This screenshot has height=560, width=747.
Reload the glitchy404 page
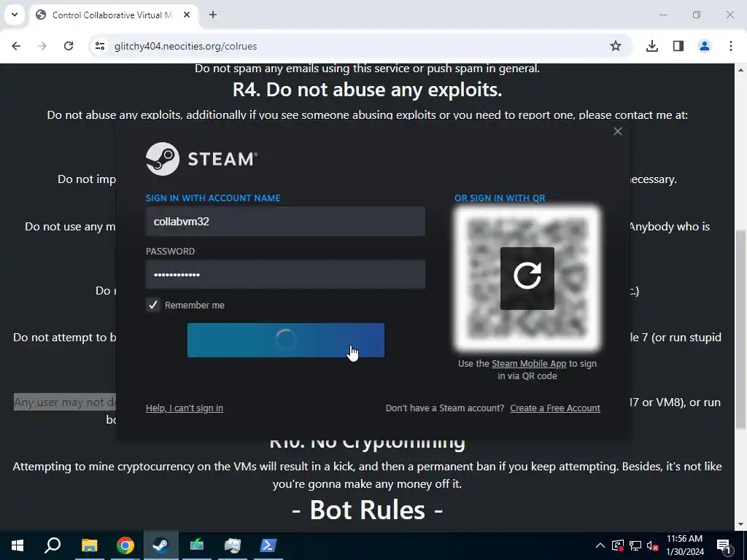(69, 46)
